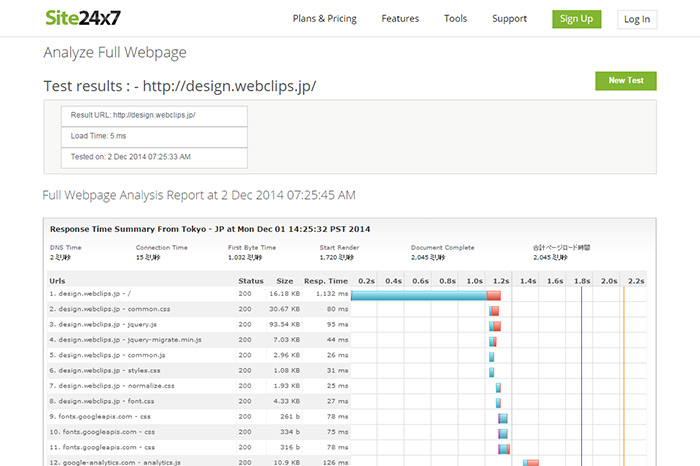700x466 pixels.
Task: Click the Site24x7 logo
Action: (83, 18)
